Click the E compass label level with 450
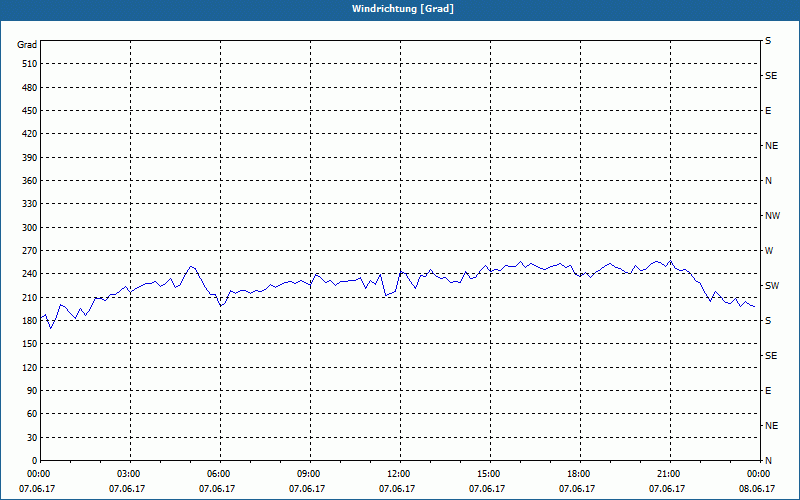The image size is (800, 500). pyautogui.click(x=768, y=111)
